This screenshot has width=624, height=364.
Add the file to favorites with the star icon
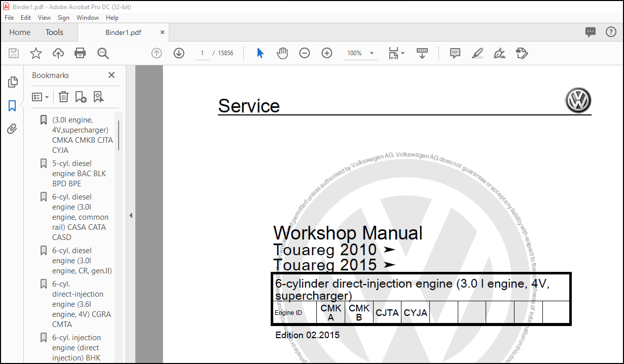pos(36,53)
